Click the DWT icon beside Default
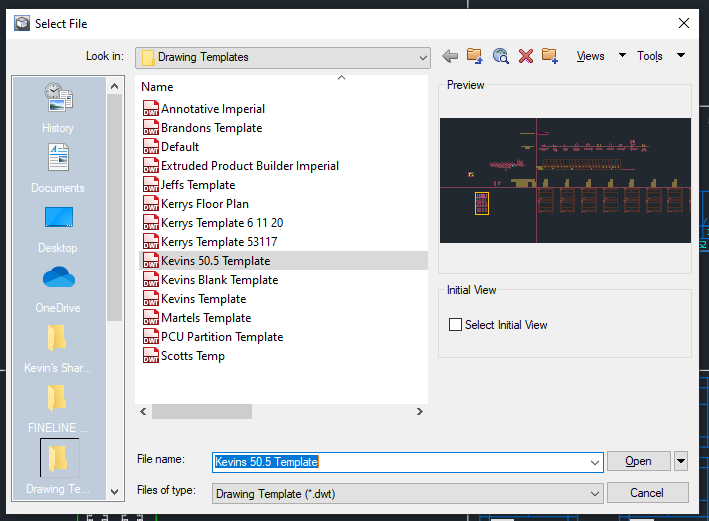Screen dimensions: 709x521 point(151,147)
